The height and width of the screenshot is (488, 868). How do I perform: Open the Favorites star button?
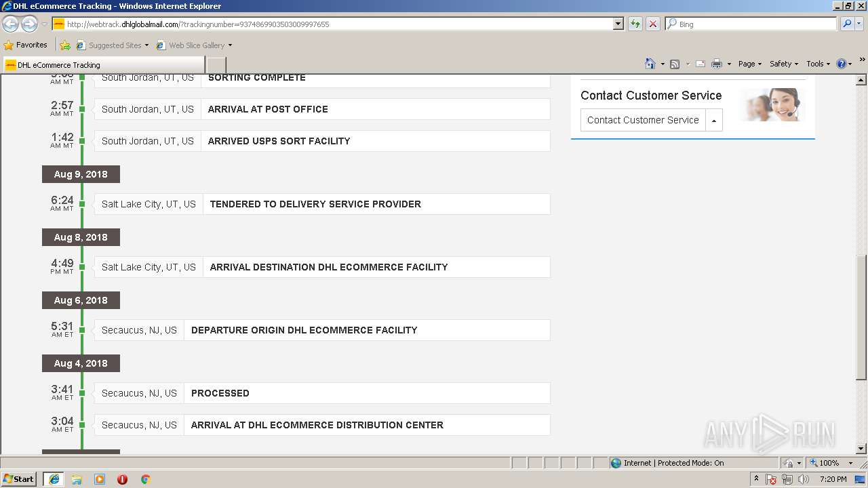tap(26, 45)
